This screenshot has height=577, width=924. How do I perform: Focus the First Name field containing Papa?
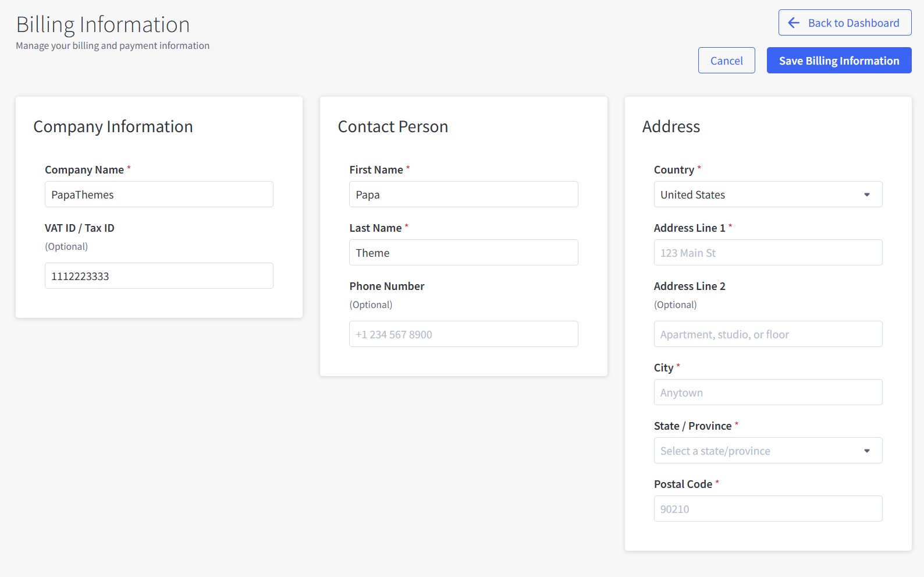coord(464,194)
